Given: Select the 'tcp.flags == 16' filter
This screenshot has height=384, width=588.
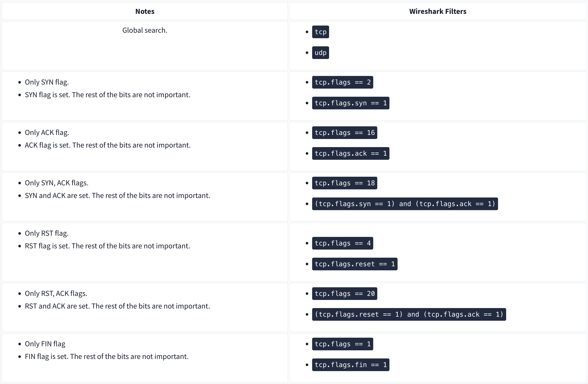Looking at the screenshot, I should pyautogui.click(x=344, y=133).
